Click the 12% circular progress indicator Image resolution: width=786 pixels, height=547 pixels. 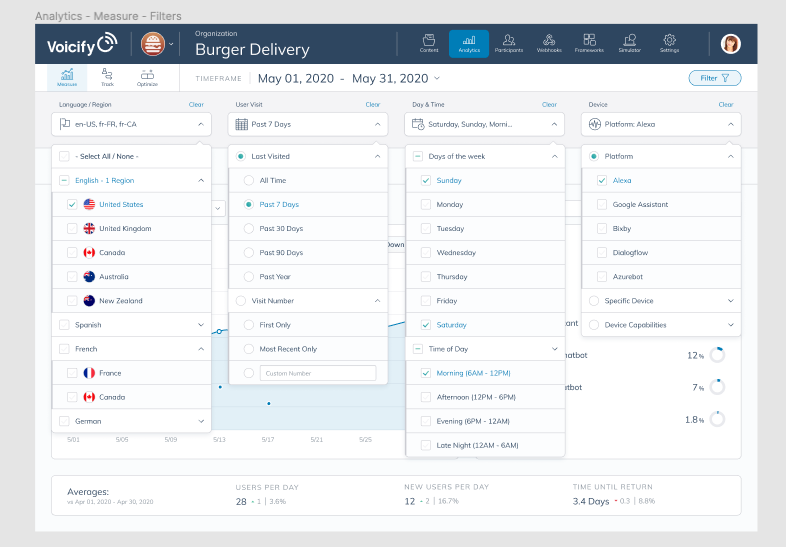717,354
